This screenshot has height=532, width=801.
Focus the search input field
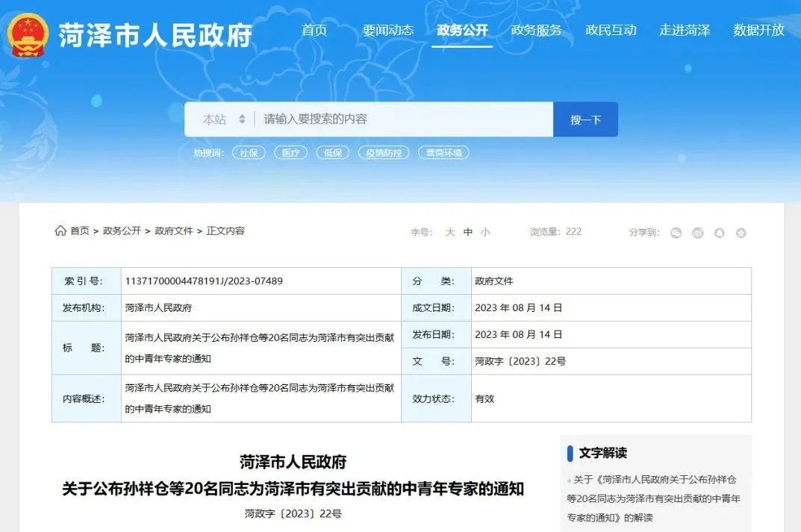tap(403, 119)
